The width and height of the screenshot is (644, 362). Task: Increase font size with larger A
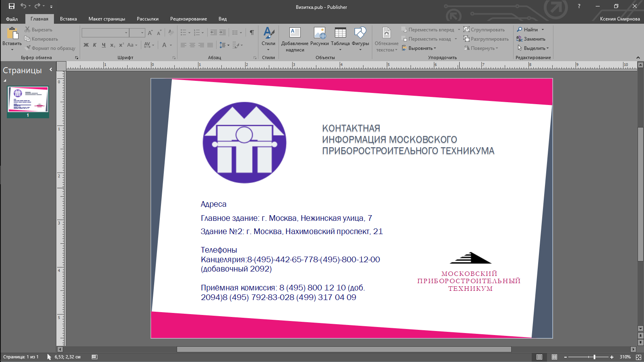coord(150,33)
